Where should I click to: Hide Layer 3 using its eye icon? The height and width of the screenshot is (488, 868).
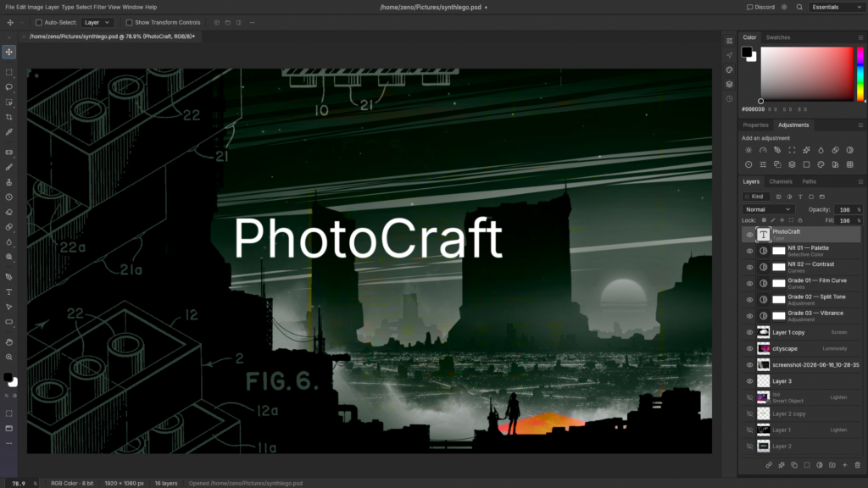749,381
